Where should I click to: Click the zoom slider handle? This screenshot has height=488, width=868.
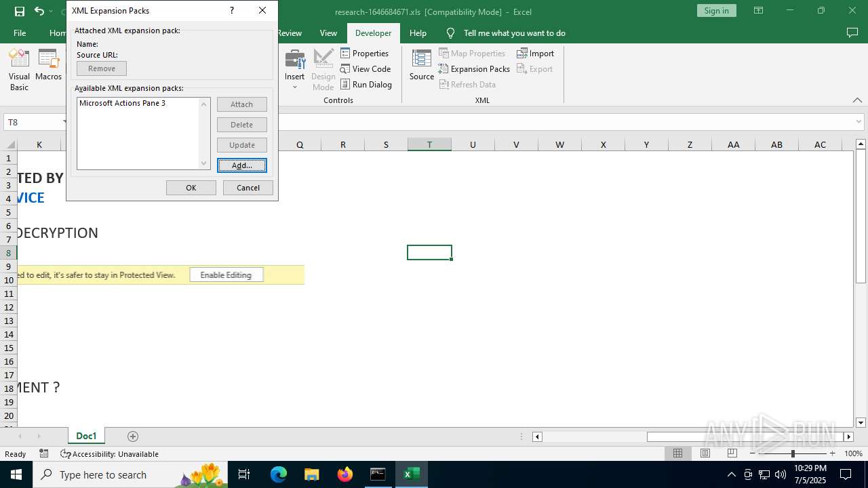coord(792,453)
